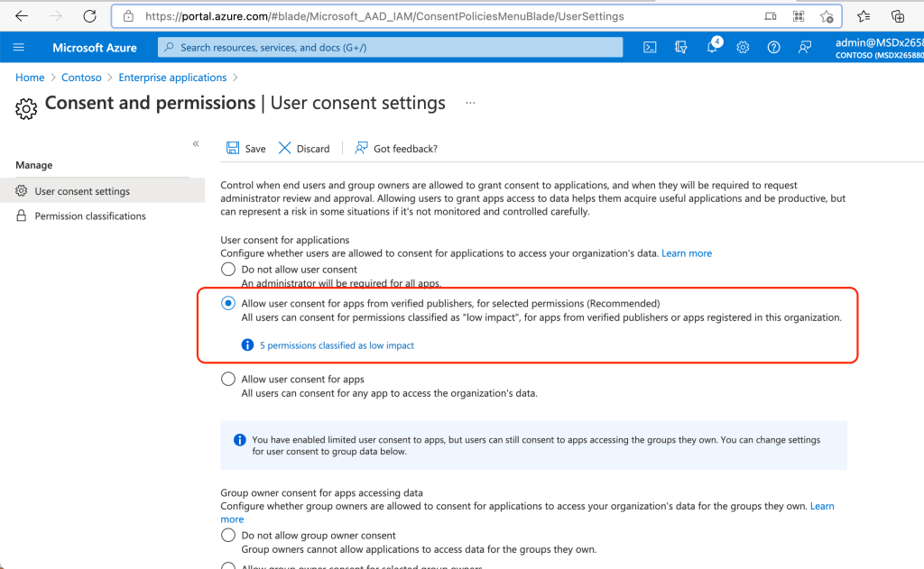Click the Save button

[x=246, y=149]
